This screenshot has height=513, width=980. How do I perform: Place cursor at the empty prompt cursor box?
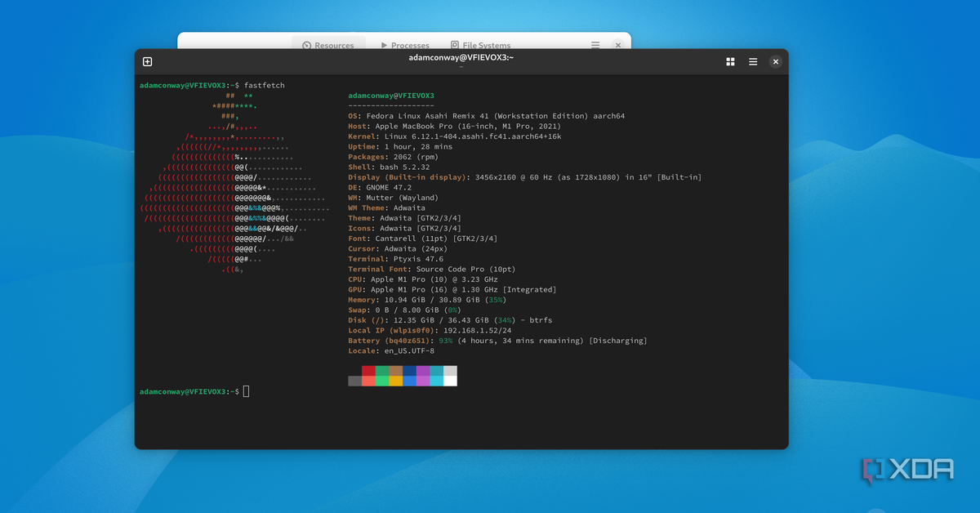pyautogui.click(x=246, y=391)
